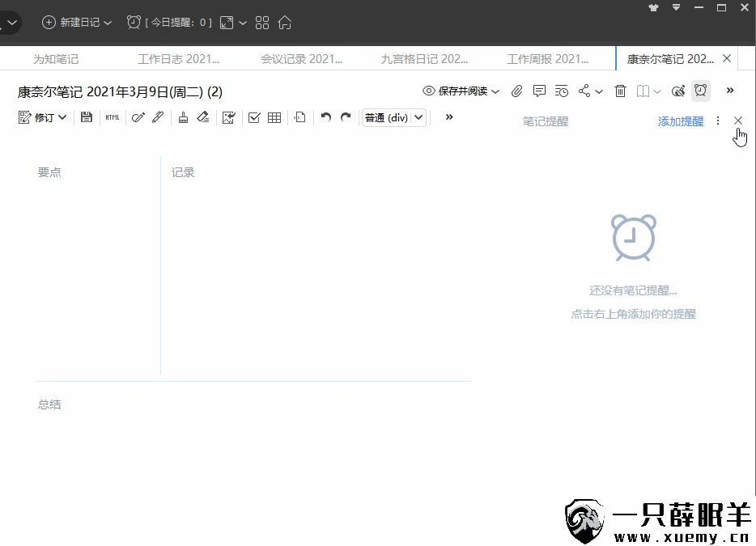Insert a code block
The width and height of the screenshot is (756, 546).
tap(300, 117)
